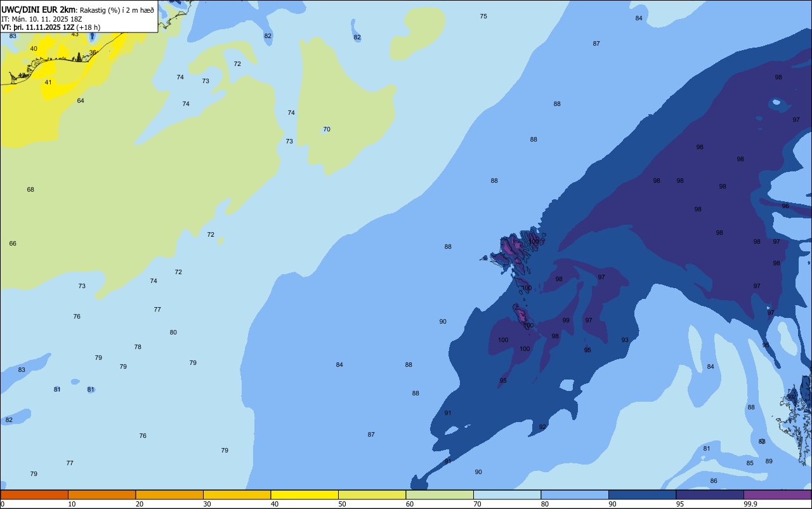Click the pale yellow 50–60 legend swatch
This screenshot has width=812, height=509.
(372, 494)
